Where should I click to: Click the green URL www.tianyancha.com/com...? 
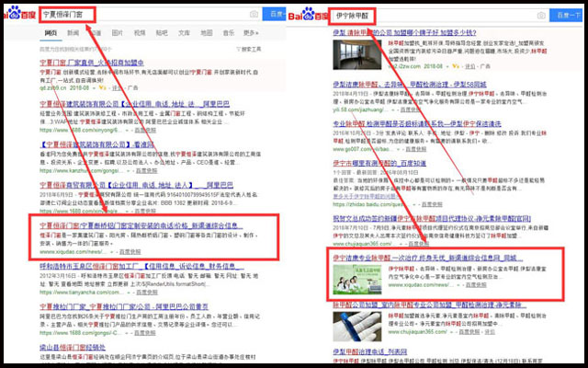[81, 293]
